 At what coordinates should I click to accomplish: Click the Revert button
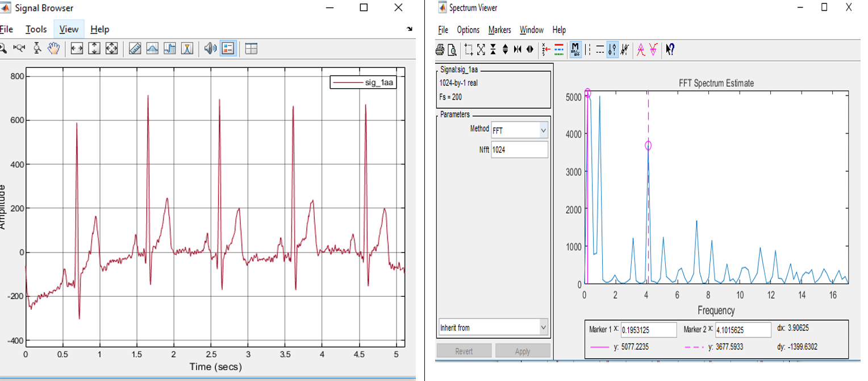464,351
